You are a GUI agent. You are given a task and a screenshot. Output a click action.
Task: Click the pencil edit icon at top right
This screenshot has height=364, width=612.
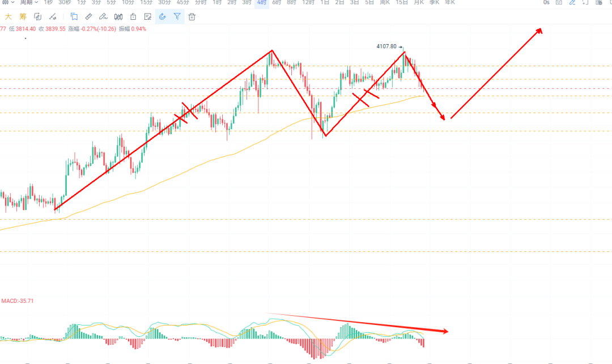click(572, 3)
